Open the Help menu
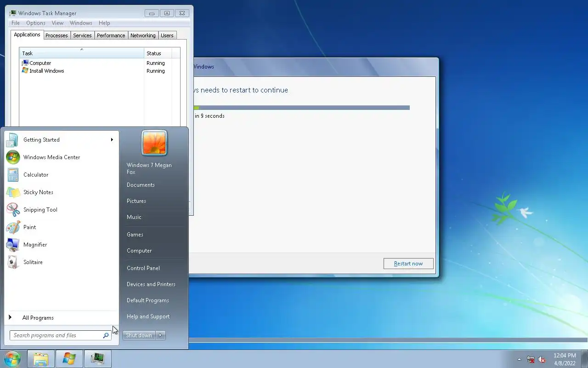This screenshot has height=368, width=588. 104,23
